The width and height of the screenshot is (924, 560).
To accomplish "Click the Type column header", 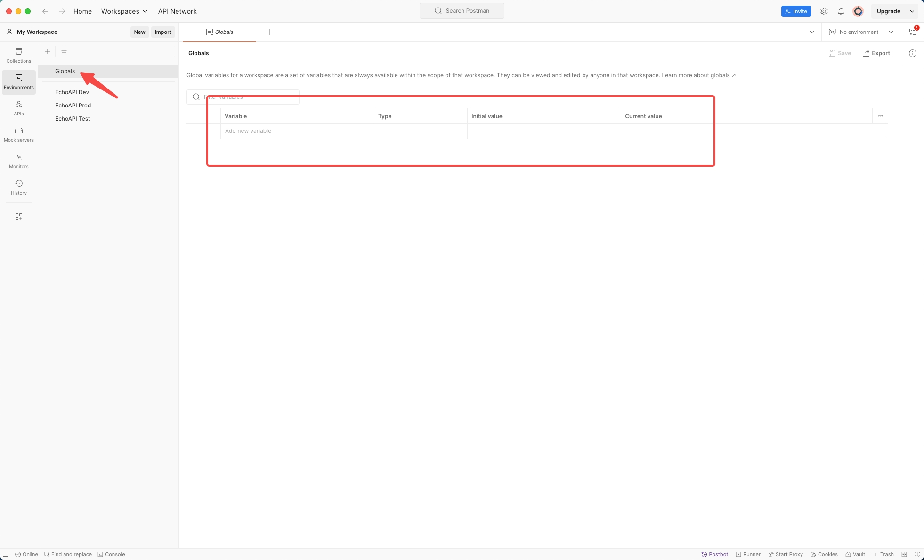I will [x=421, y=116].
